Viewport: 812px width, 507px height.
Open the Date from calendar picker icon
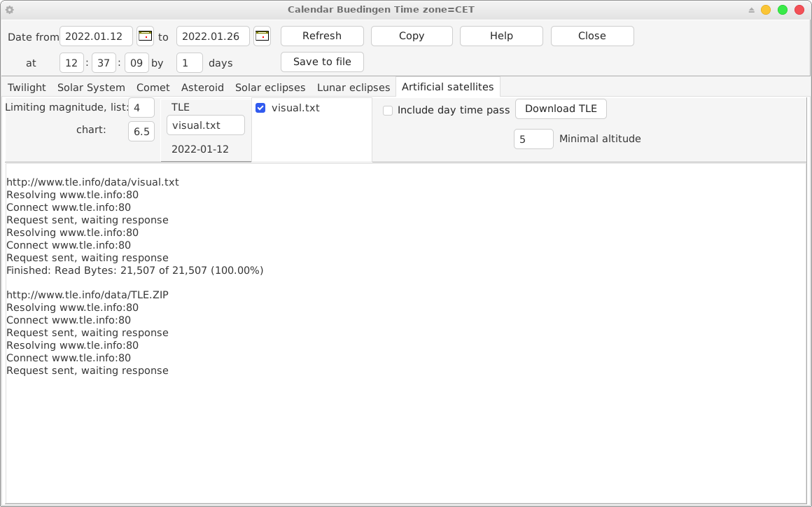click(x=145, y=36)
